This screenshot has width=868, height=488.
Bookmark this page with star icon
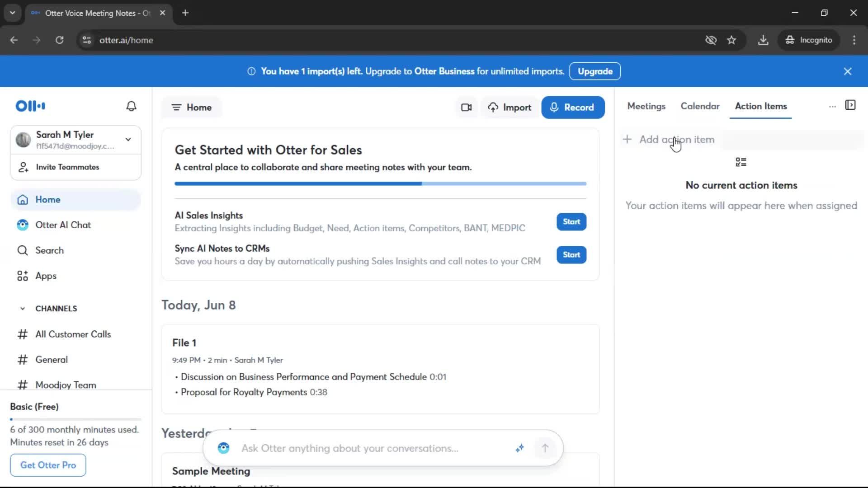pyautogui.click(x=731, y=40)
